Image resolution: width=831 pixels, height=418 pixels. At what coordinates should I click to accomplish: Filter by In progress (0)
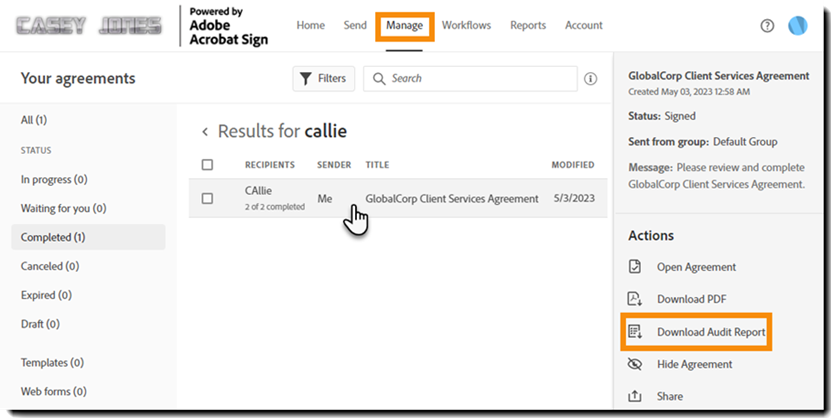pyautogui.click(x=54, y=180)
